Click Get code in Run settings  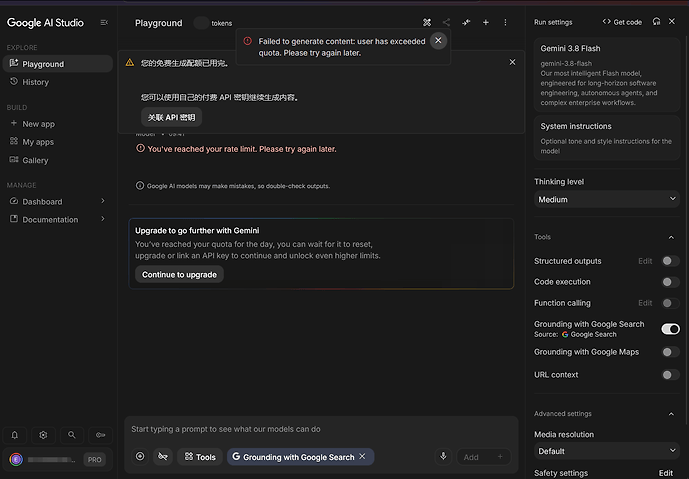(x=622, y=22)
